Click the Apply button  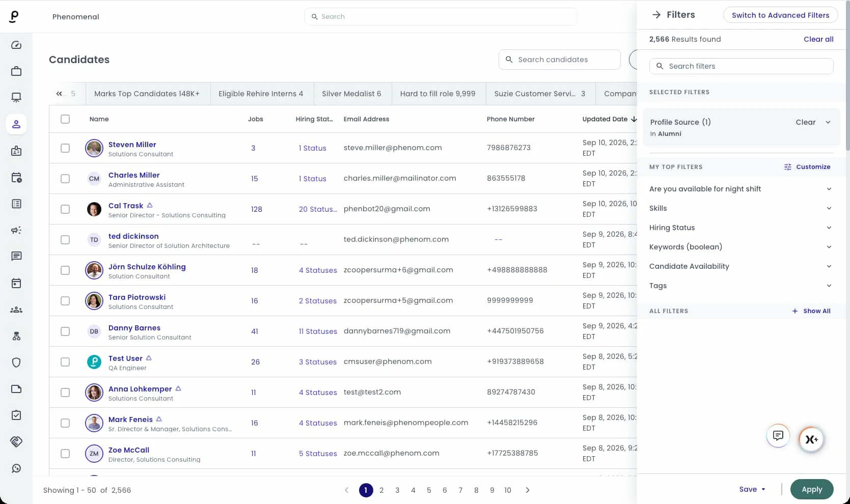coord(812,489)
